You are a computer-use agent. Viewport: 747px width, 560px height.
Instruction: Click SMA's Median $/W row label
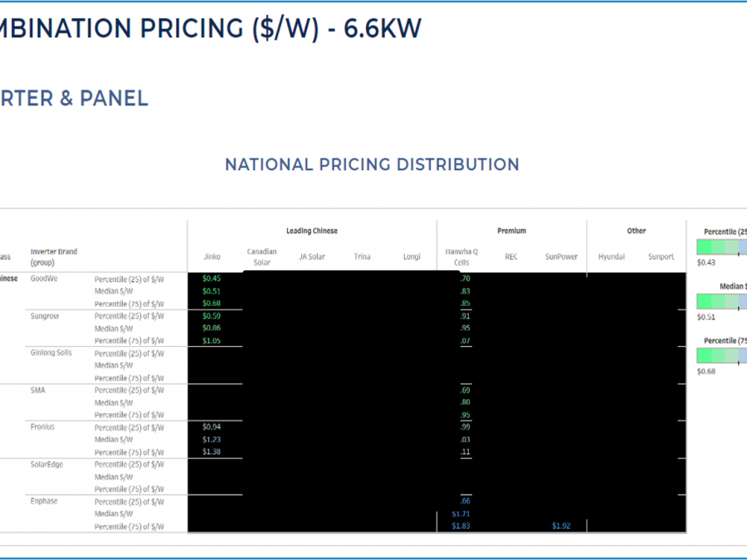tap(114, 403)
